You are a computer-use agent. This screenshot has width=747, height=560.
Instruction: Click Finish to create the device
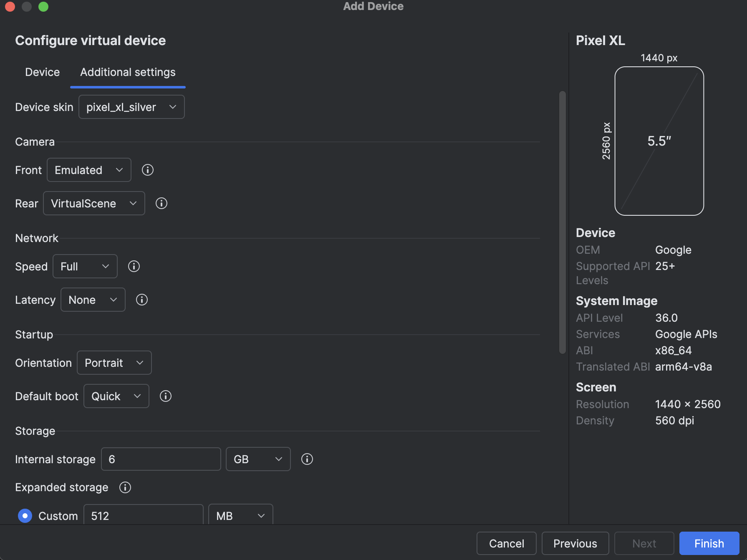[709, 543]
